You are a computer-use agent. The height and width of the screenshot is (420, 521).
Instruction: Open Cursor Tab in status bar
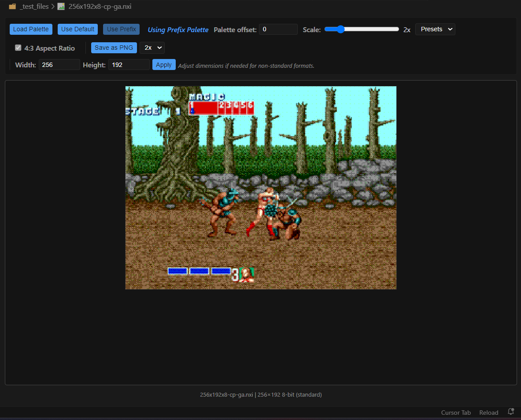pos(456,413)
